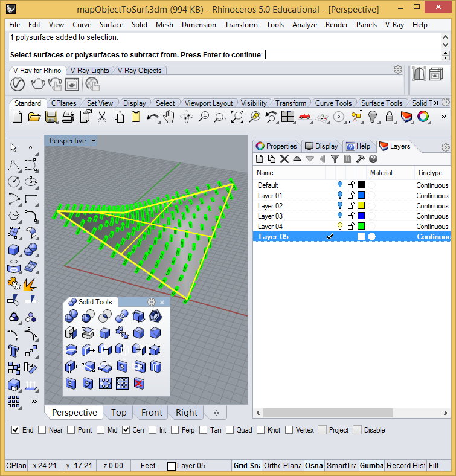Click the Text object tool in sidebar
The width and height of the screenshot is (456, 476).
click(14, 351)
